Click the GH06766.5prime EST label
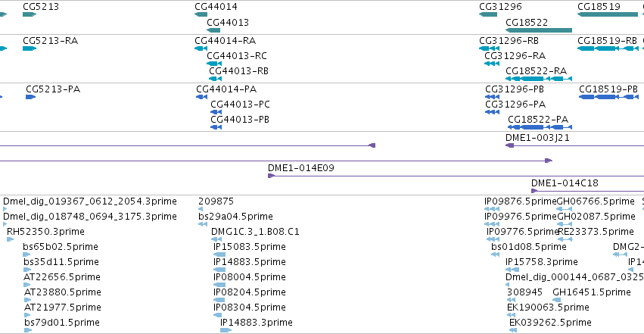Image resolution: width=644 pixels, height=334 pixels. pyautogui.click(x=596, y=201)
